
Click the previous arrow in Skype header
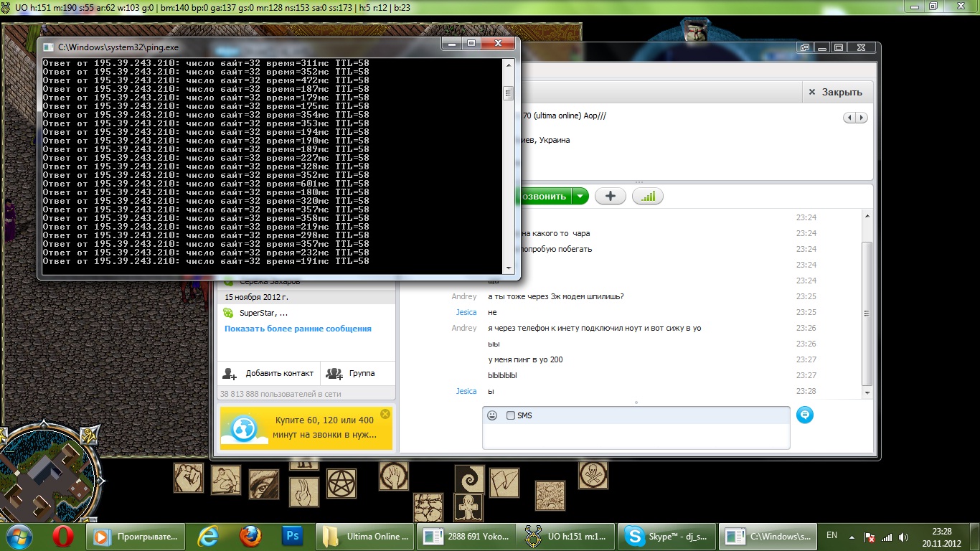pos(850,118)
